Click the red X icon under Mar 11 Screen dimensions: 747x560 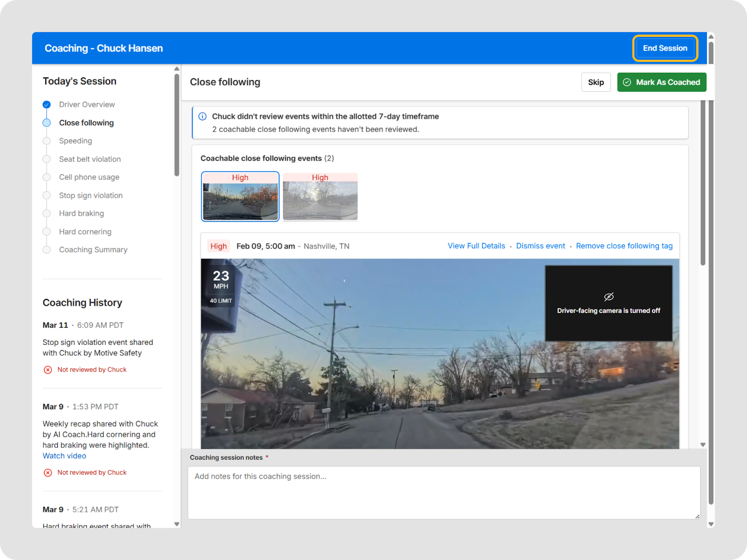point(48,370)
